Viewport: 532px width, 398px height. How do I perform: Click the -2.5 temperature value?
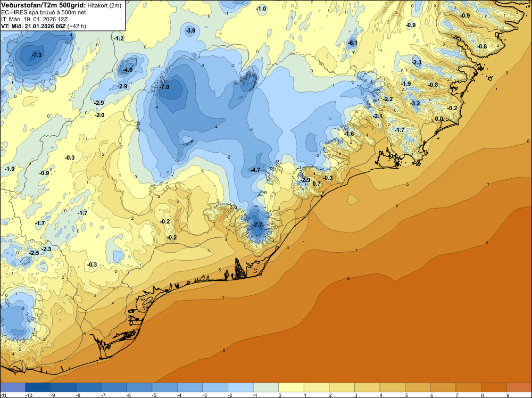[34, 253]
